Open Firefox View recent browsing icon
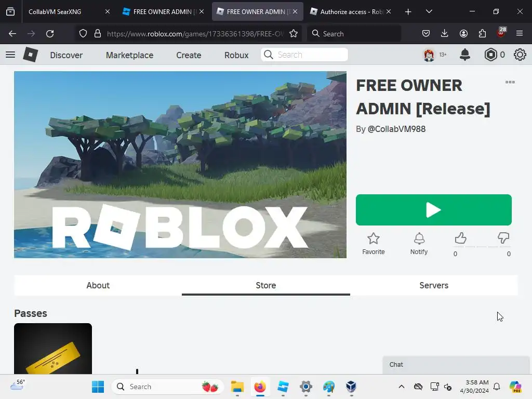The width and height of the screenshot is (532, 399). [10, 11]
